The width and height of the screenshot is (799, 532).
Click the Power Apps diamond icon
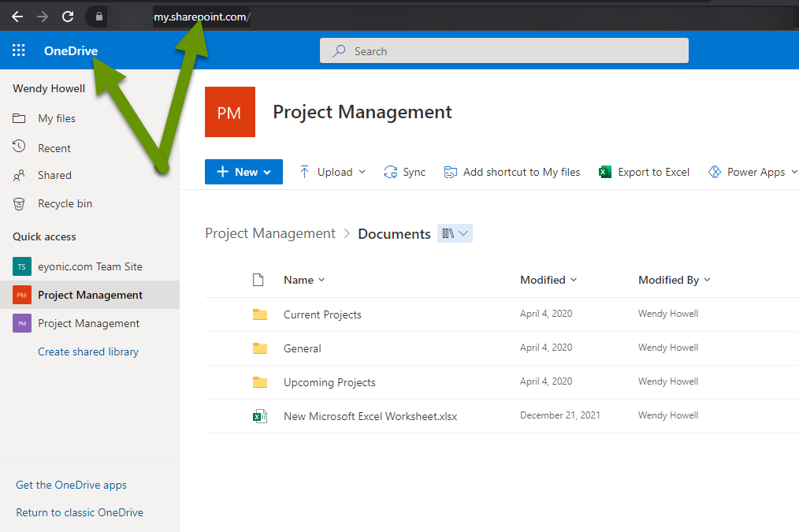tap(715, 173)
